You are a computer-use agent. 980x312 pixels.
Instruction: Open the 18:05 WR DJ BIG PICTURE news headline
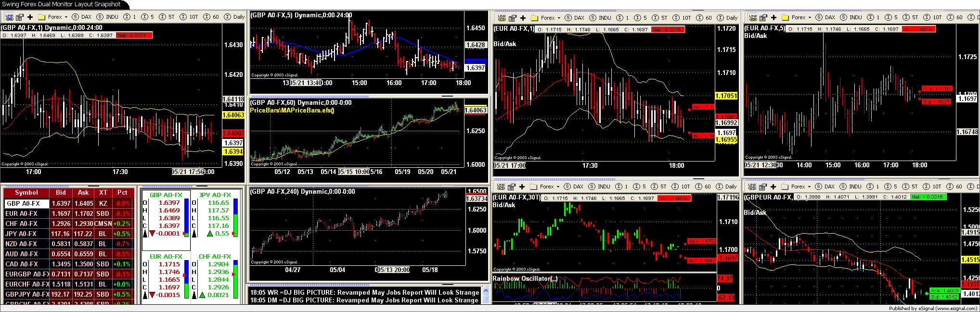(x=364, y=292)
